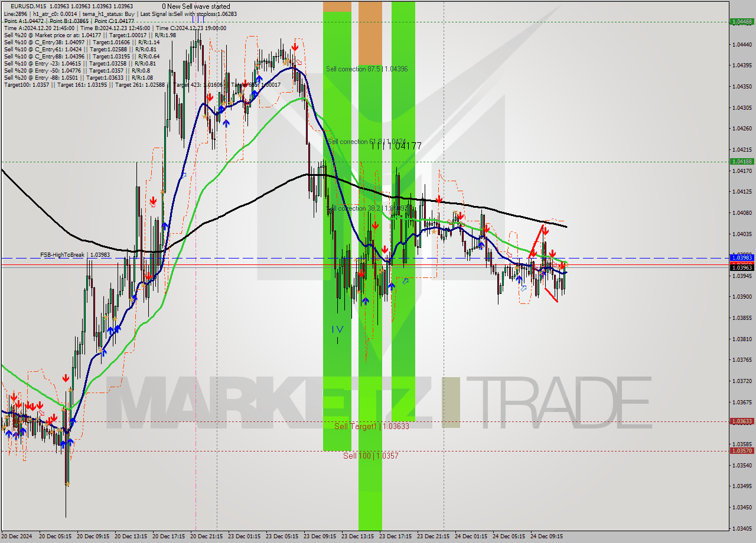Select the 1.03495 price axis value
The height and width of the screenshot is (543, 756).
tap(742, 486)
